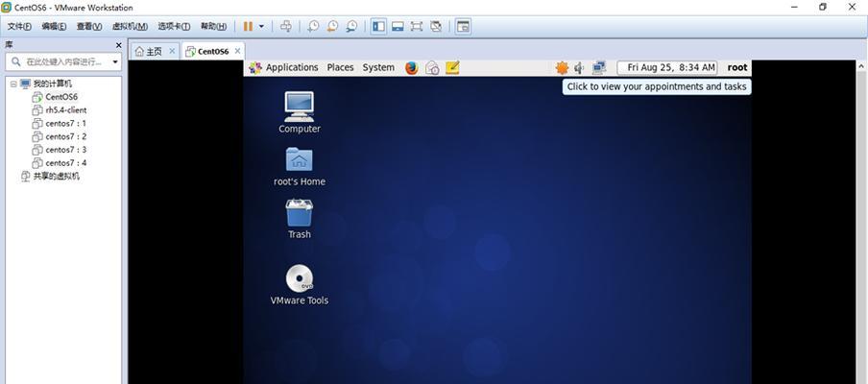The height and width of the screenshot is (384, 868).
Task: Open the Trash desktop icon
Action: pos(300,219)
